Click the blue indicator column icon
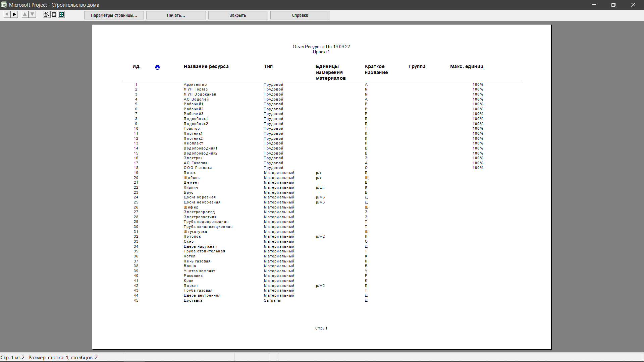The width and height of the screenshot is (644, 362). [x=157, y=67]
